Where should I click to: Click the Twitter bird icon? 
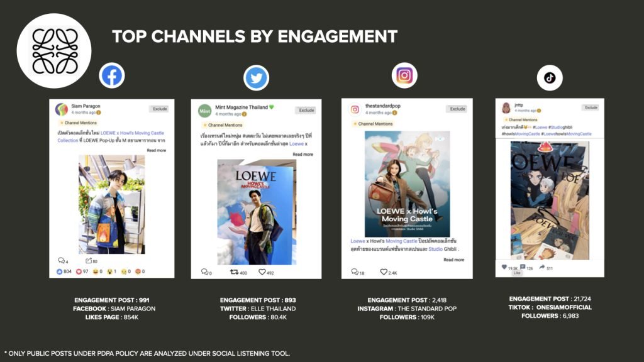click(257, 77)
